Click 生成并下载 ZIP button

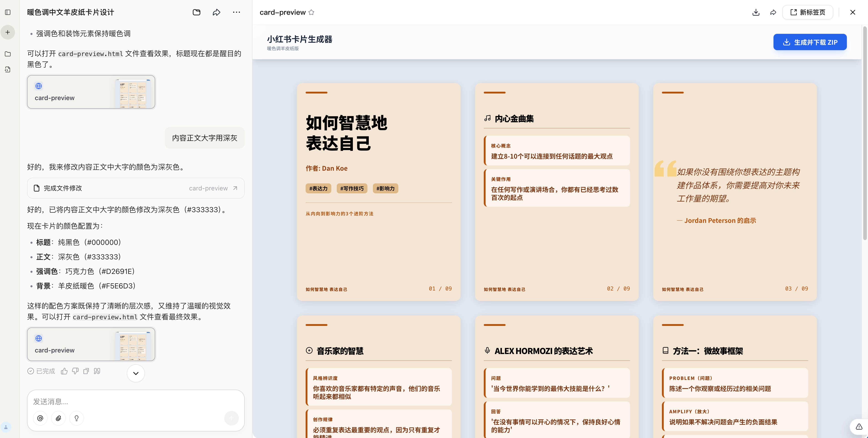coord(810,42)
